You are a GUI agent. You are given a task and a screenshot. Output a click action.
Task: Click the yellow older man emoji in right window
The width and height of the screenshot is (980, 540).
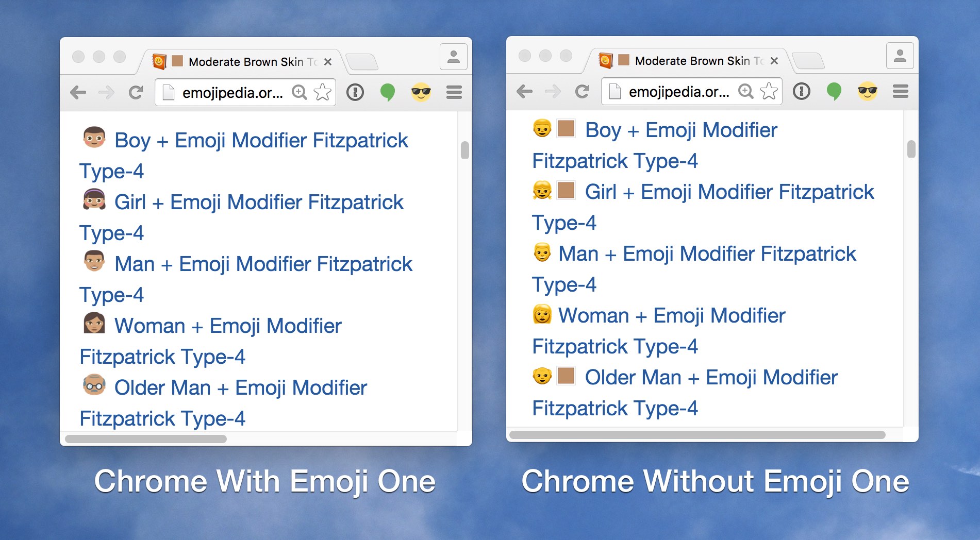(542, 376)
